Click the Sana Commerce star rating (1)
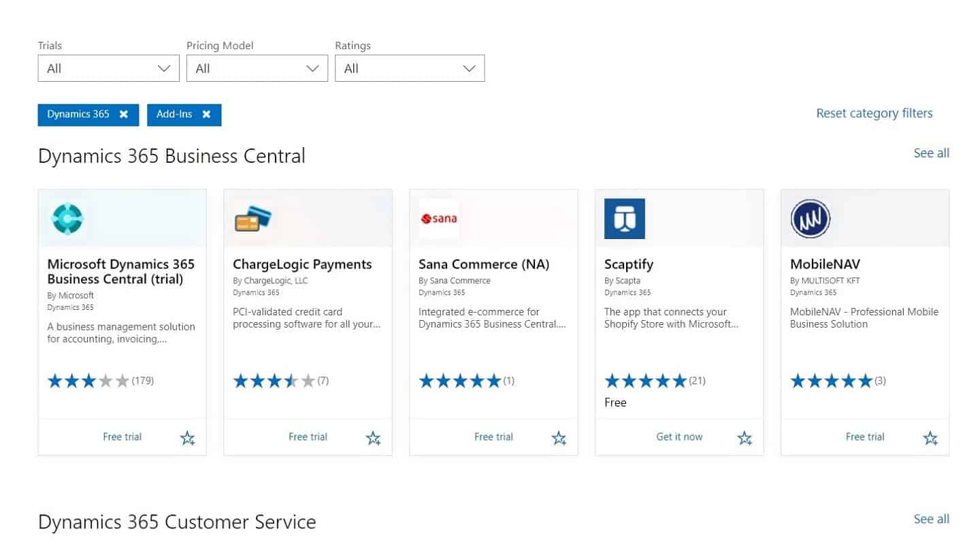Viewport: 980px width, 551px height. tap(467, 381)
